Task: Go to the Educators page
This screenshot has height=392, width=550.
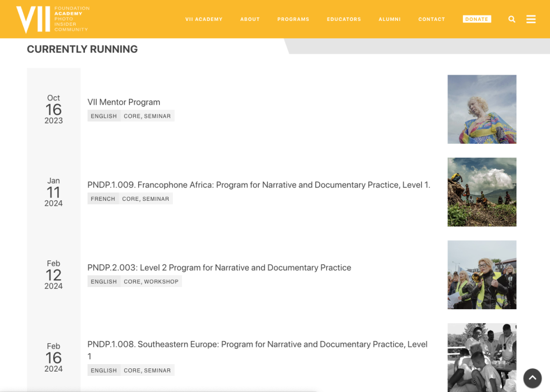Action: pos(344,19)
